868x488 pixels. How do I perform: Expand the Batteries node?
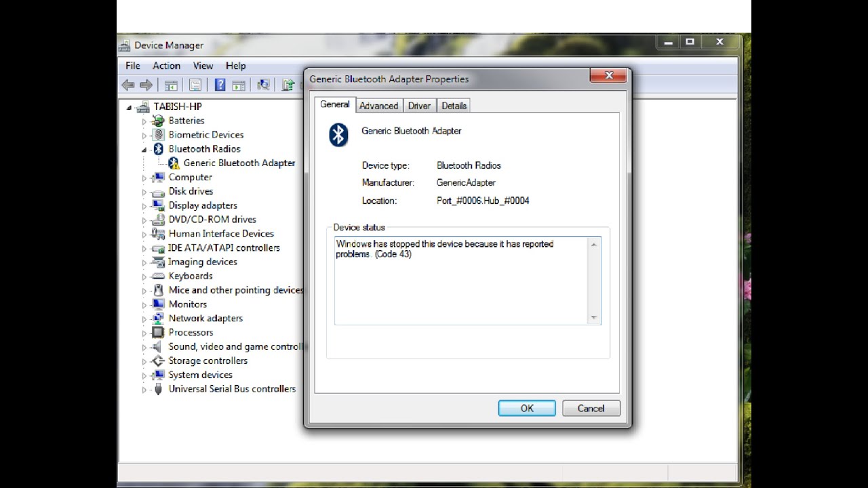[x=144, y=121]
